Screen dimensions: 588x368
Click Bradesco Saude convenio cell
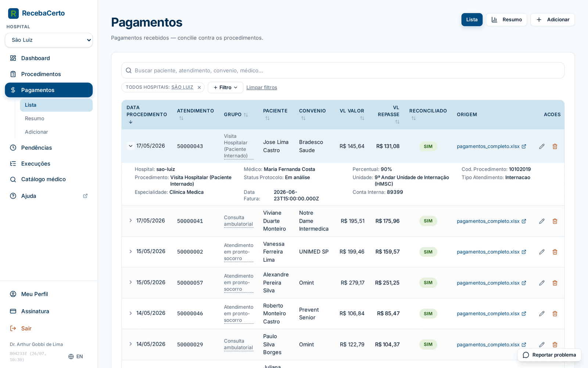(311, 146)
